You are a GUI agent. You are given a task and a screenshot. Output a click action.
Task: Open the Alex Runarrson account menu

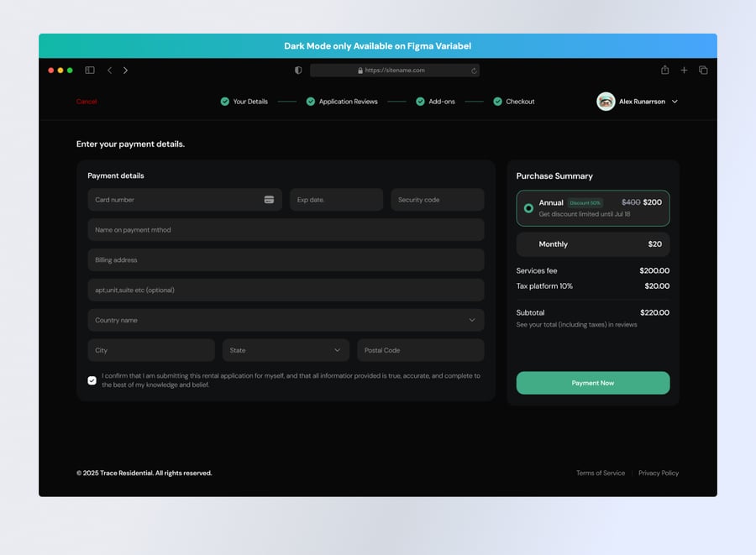638,102
